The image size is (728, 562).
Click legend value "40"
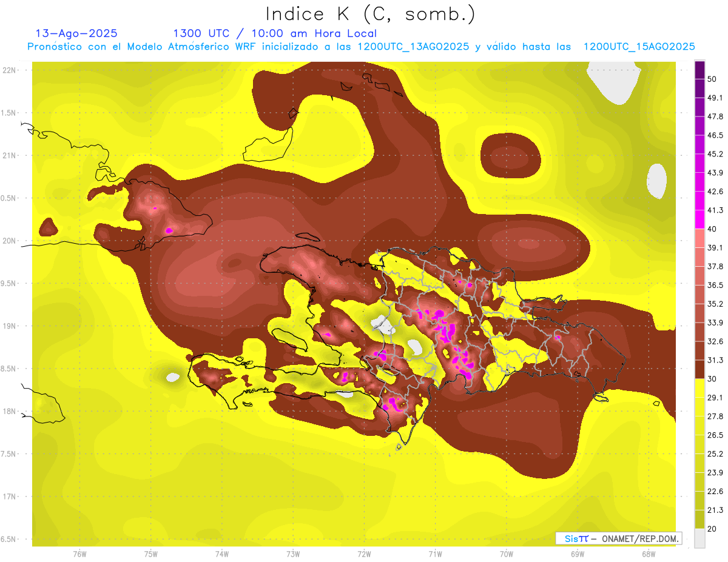[x=713, y=229]
